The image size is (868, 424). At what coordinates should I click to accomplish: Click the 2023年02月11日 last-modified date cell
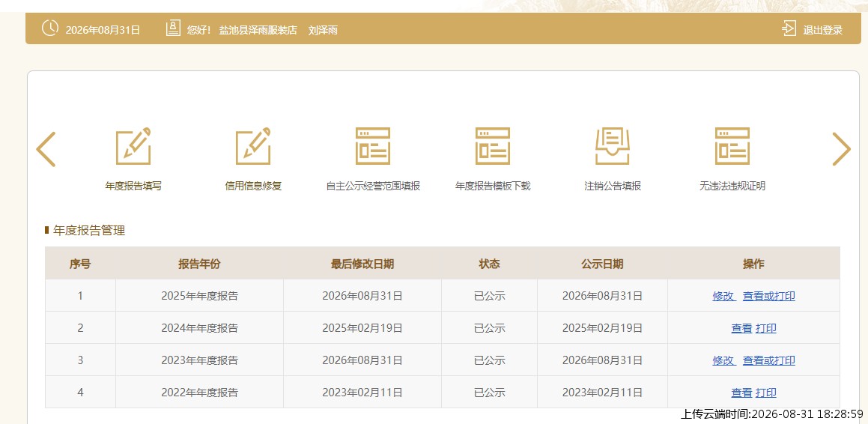pyautogui.click(x=362, y=392)
